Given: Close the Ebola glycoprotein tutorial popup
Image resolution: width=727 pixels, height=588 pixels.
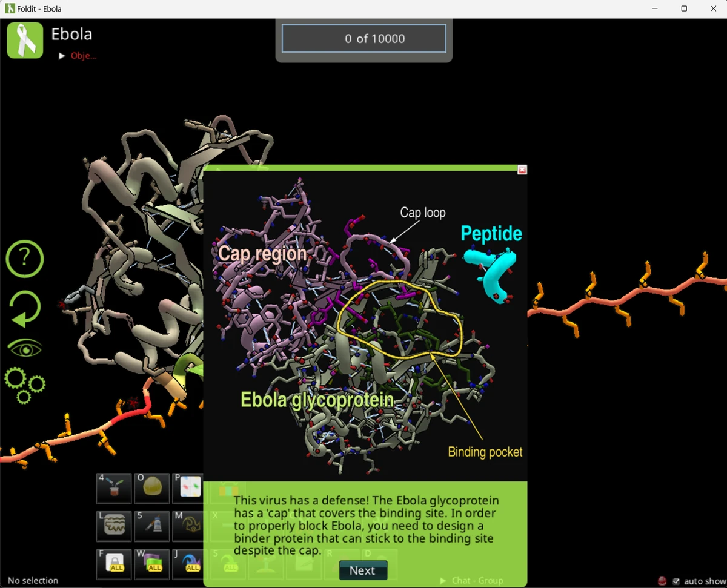Looking at the screenshot, I should [x=522, y=170].
